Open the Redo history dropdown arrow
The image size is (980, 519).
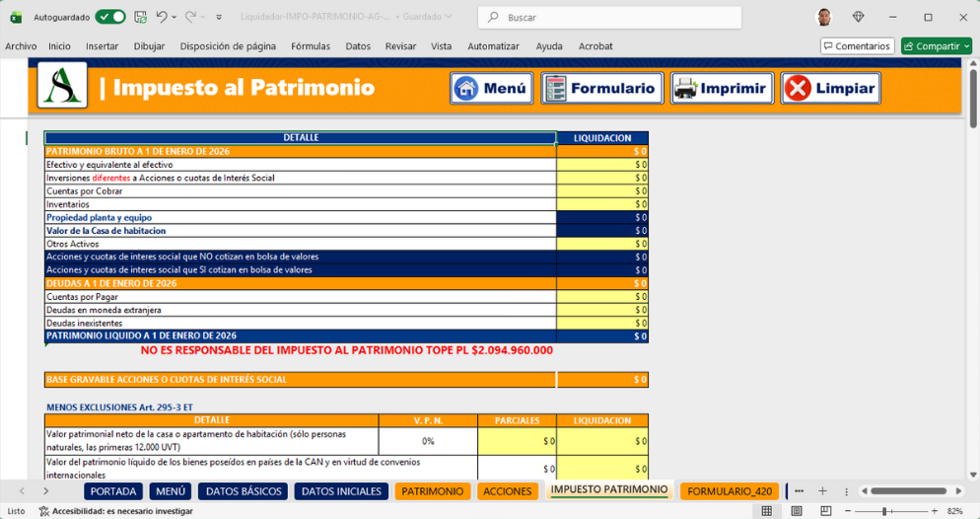pos(202,18)
